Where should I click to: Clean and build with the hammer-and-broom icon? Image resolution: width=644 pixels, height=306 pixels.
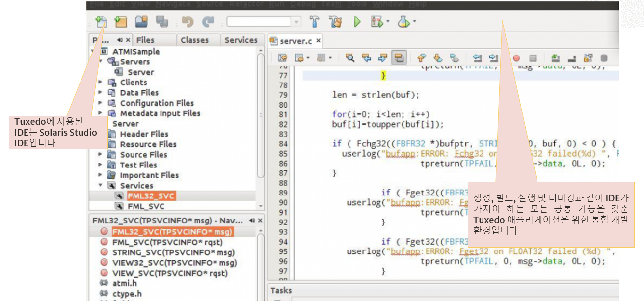(x=336, y=22)
